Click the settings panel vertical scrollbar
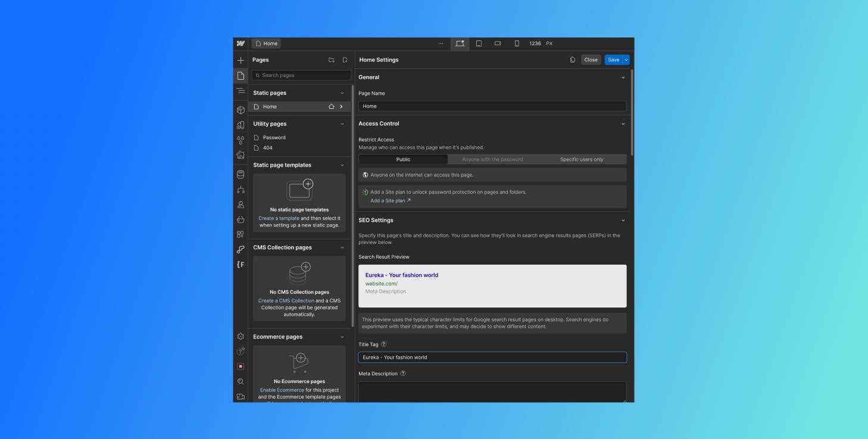Image resolution: width=868 pixels, height=439 pixels. [x=632, y=113]
